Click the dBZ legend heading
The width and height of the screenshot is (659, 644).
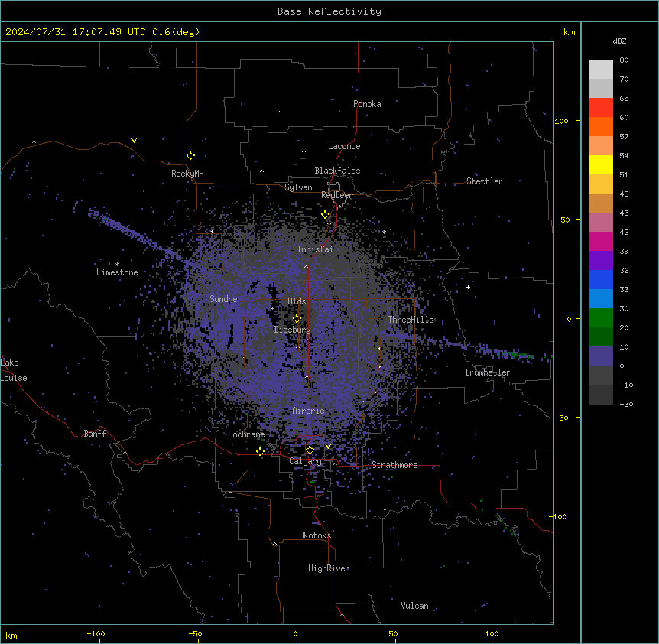(619, 41)
